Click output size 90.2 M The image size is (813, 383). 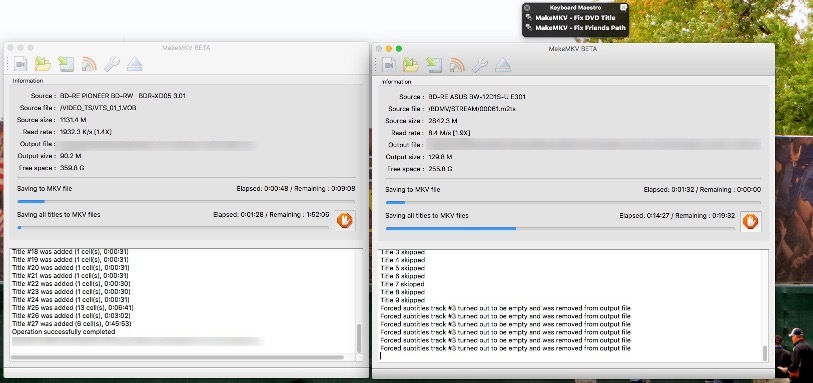pos(71,155)
